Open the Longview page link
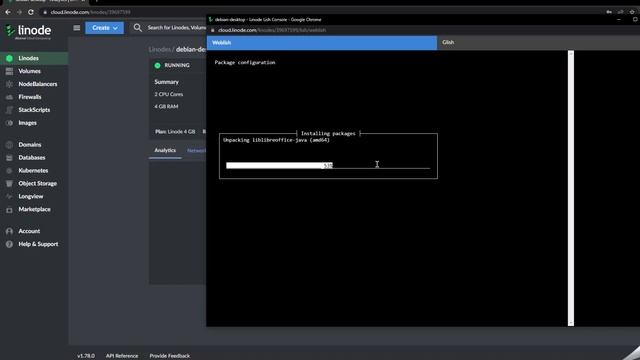The image size is (640, 360). 31,196
